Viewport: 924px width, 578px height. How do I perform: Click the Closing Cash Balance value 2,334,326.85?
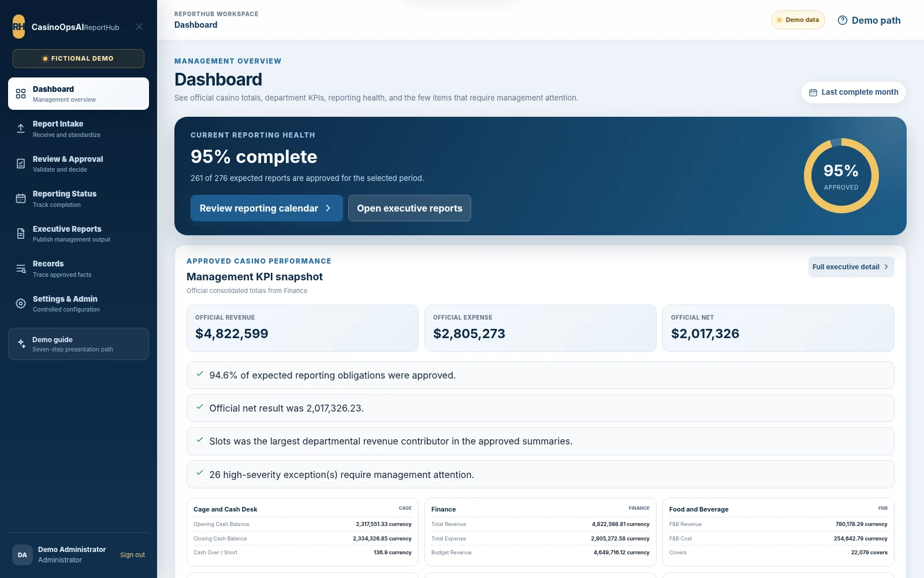(x=382, y=539)
